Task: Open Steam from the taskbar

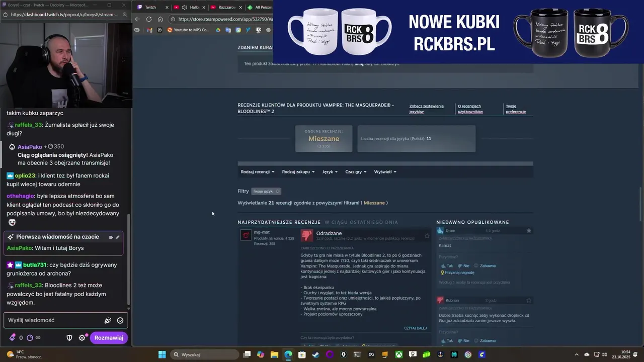Action: point(315,354)
